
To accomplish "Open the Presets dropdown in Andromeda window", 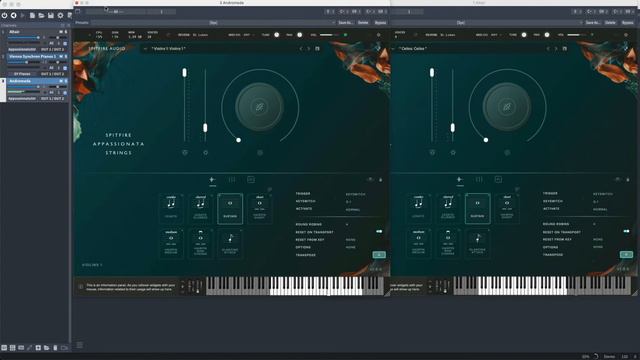I will pos(213,23).
